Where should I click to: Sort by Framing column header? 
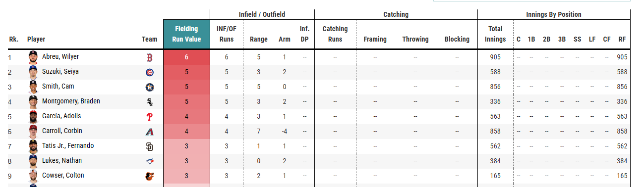click(375, 40)
